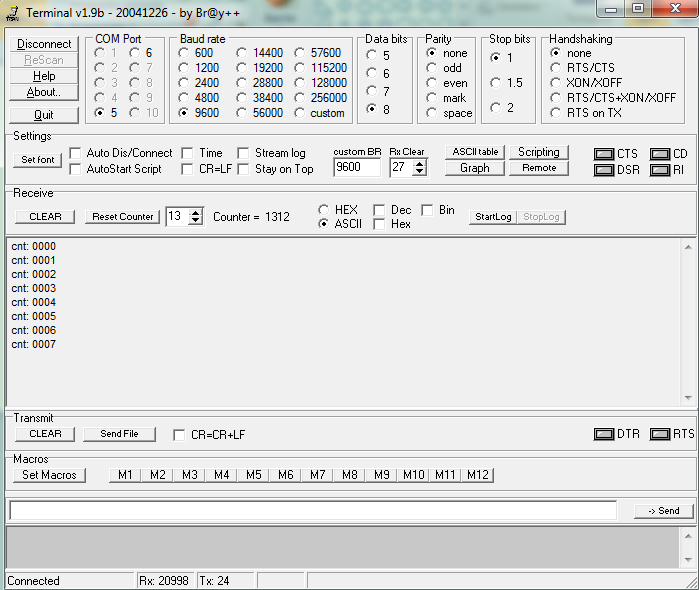Viewport: 699px width, 590px height.
Task: Set parity to even
Action: point(432,83)
